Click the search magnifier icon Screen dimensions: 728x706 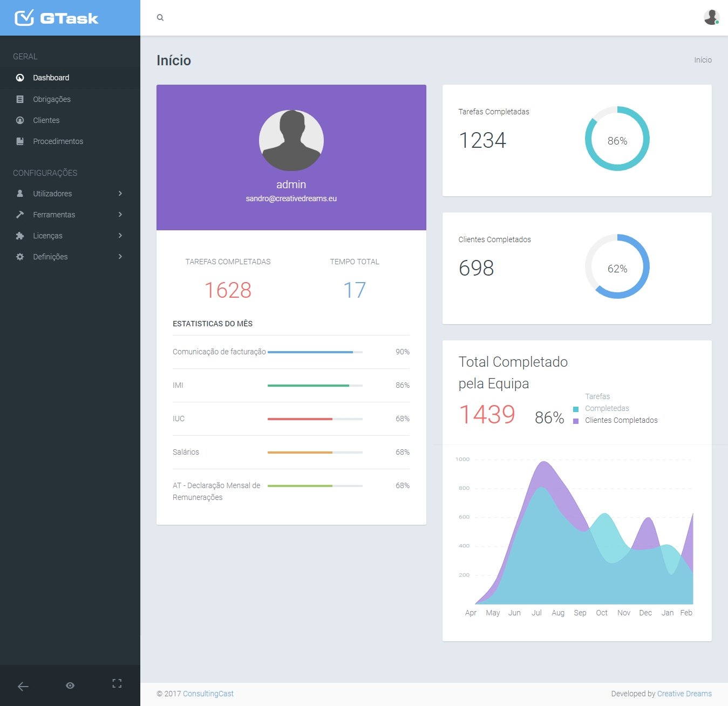(x=160, y=18)
